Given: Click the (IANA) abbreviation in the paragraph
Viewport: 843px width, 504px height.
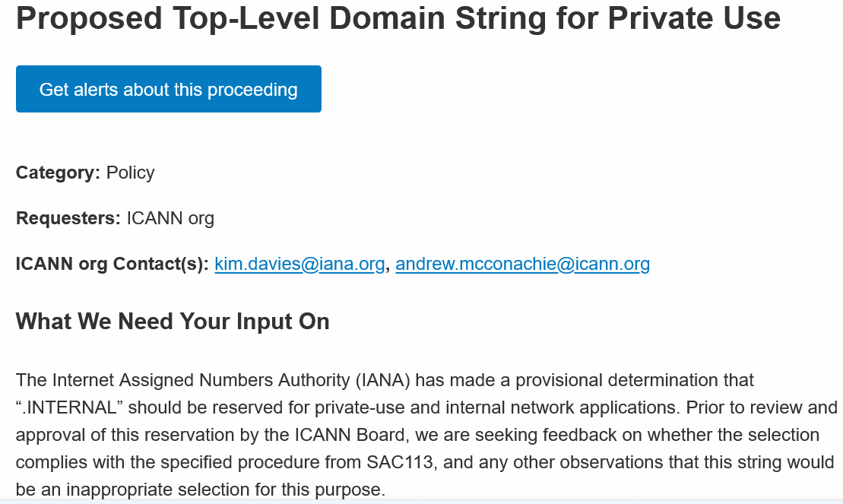Looking at the screenshot, I should coord(383,380).
